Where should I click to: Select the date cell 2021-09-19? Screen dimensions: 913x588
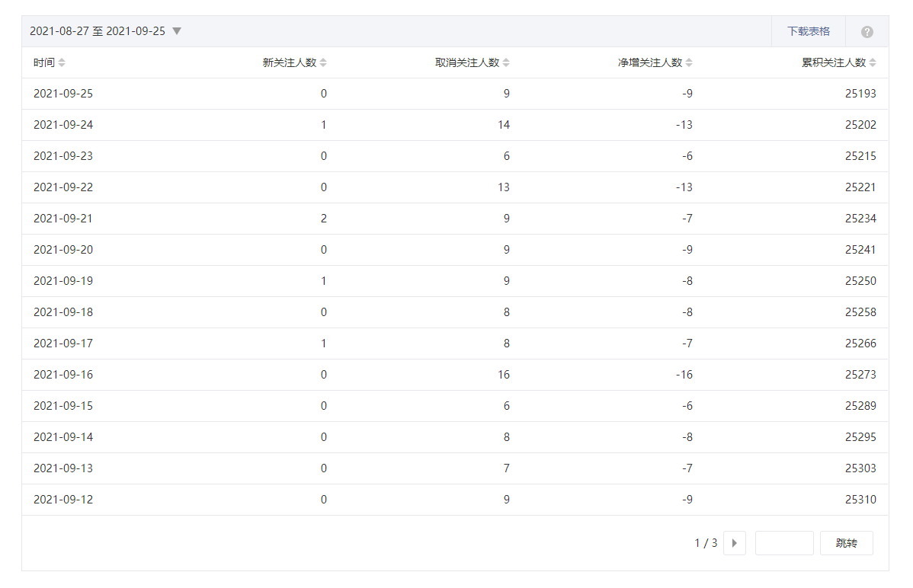(63, 281)
